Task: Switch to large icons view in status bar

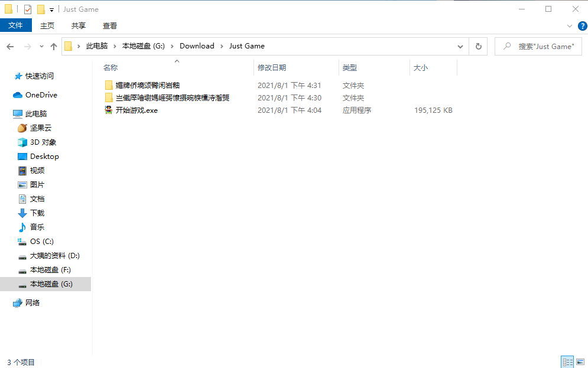Action: (x=580, y=362)
